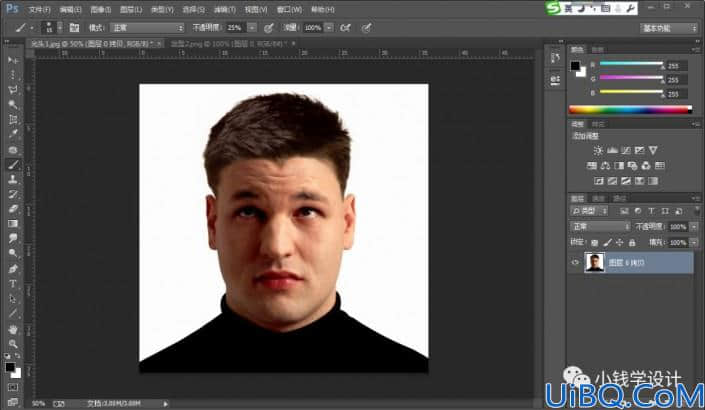Pick the Hand tool

pos(13,329)
